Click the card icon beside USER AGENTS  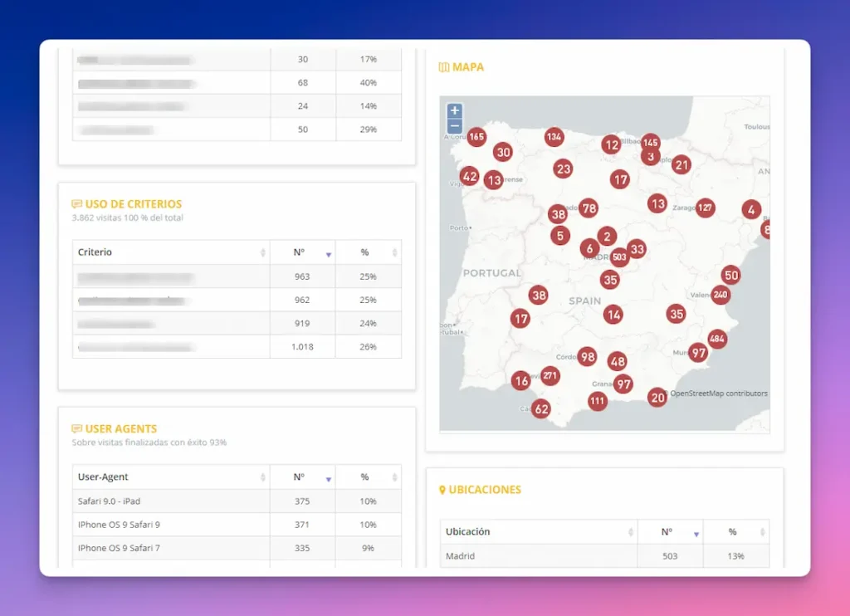[x=76, y=428]
